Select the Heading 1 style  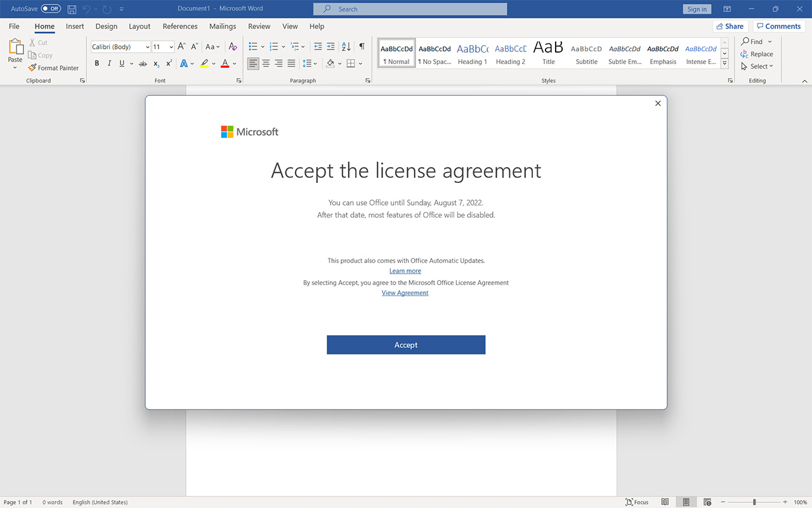click(x=473, y=53)
